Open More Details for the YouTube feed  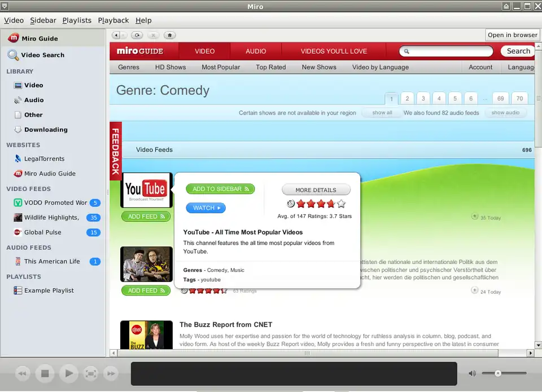coord(316,190)
